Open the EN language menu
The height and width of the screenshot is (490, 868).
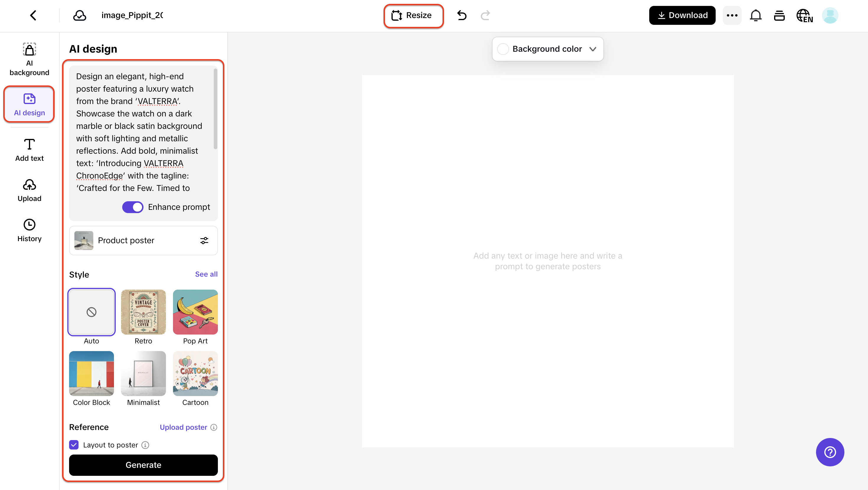[x=805, y=15]
